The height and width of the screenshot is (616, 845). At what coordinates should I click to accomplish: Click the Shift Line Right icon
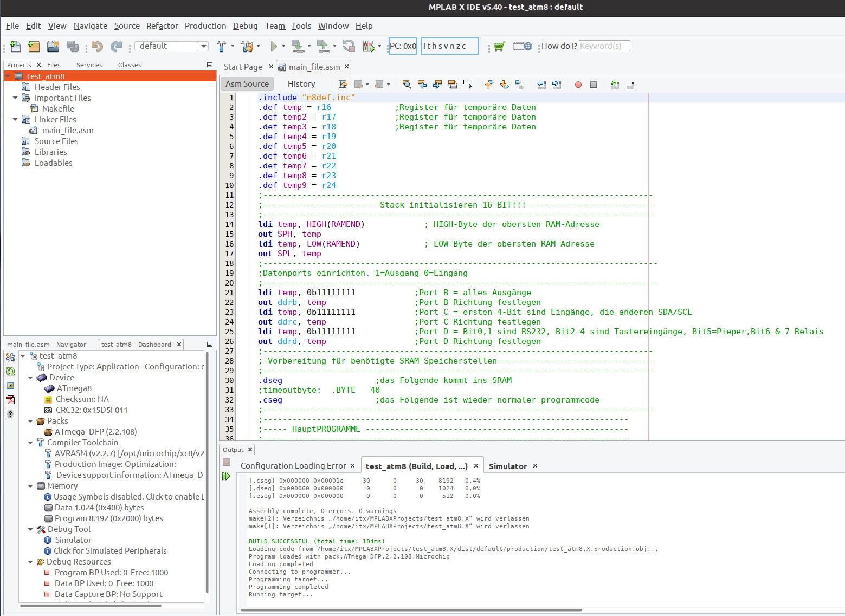click(x=557, y=85)
